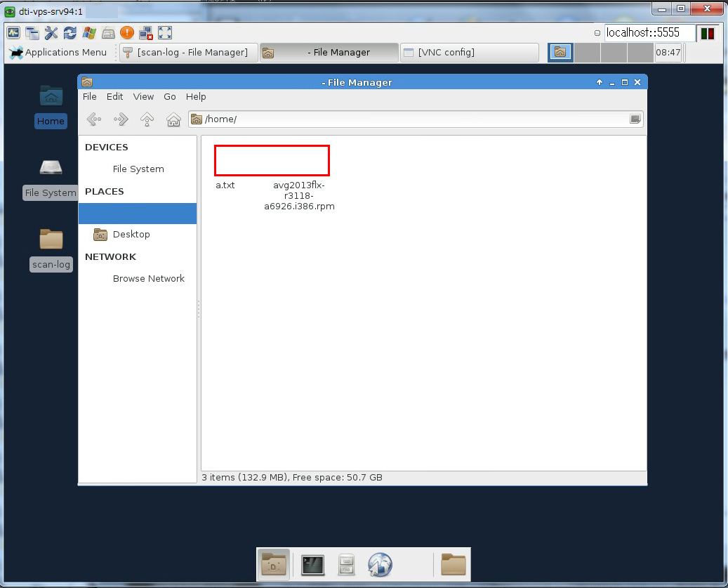The image size is (728, 588).
Task: Open the Go menu
Action: point(170,97)
